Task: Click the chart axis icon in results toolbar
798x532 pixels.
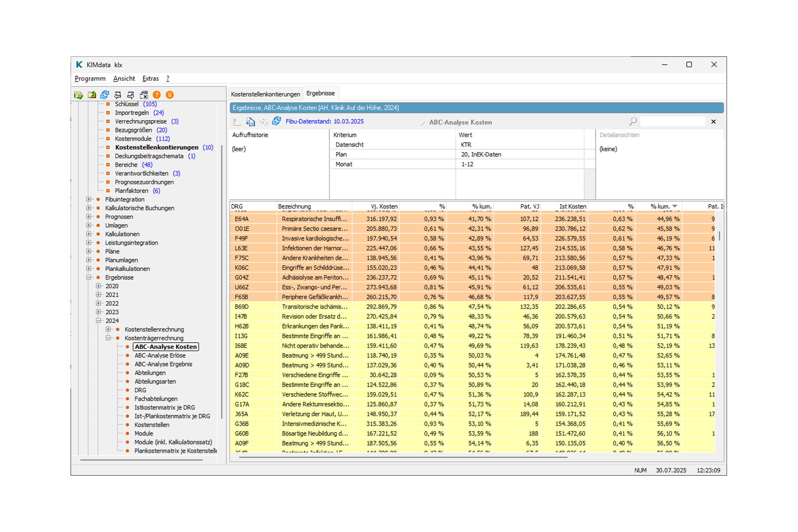Action: click(237, 121)
